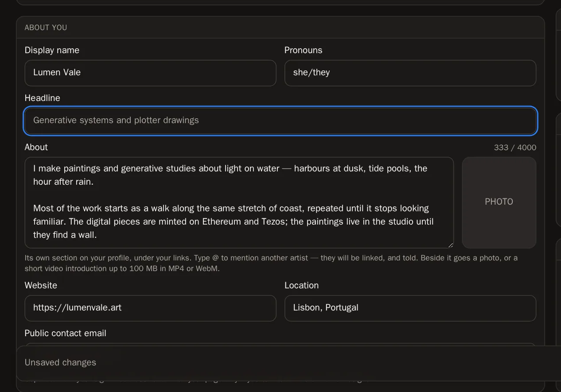Focus the Headline input field
The image size is (561, 392).
[x=280, y=120]
